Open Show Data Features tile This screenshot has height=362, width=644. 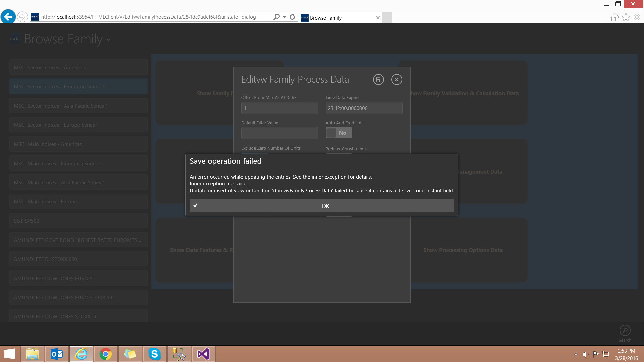coord(195,250)
